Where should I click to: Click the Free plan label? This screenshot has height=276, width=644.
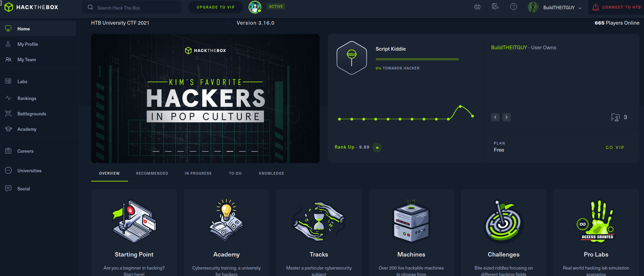coord(499,150)
